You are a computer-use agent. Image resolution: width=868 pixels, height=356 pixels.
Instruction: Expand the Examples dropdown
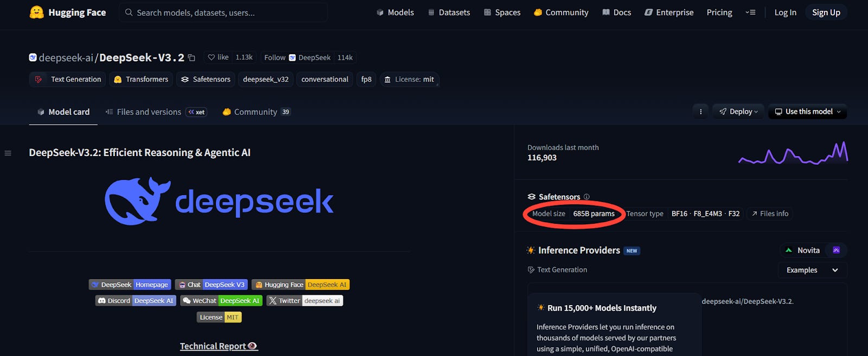(812, 270)
